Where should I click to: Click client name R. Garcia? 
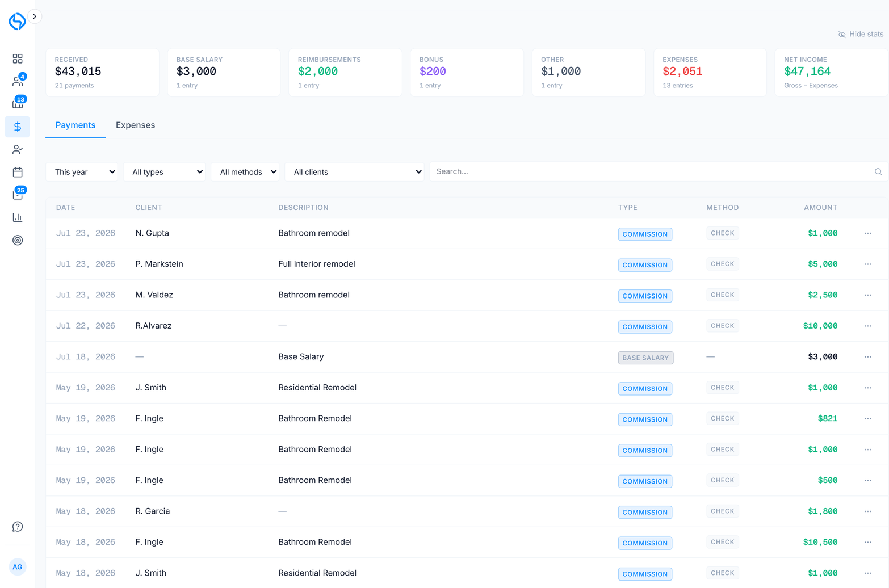click(x=153, y=511)
